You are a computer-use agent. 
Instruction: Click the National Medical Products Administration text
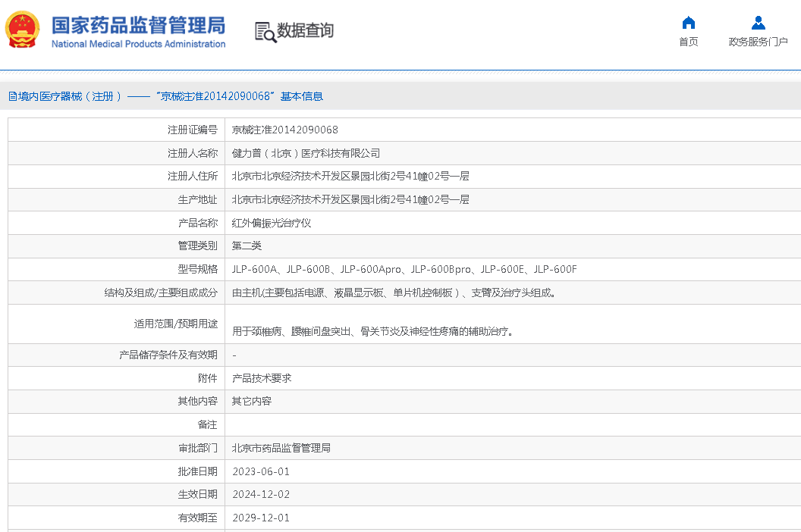pos(138,44)
